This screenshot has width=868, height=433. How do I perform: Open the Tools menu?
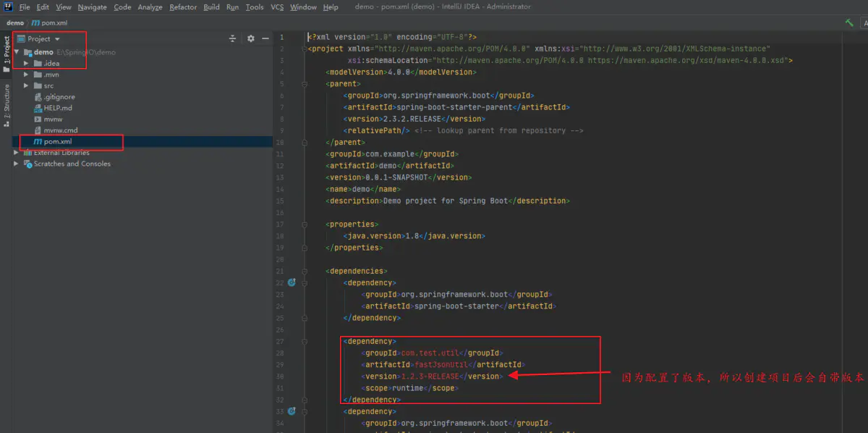coord(255,7)
